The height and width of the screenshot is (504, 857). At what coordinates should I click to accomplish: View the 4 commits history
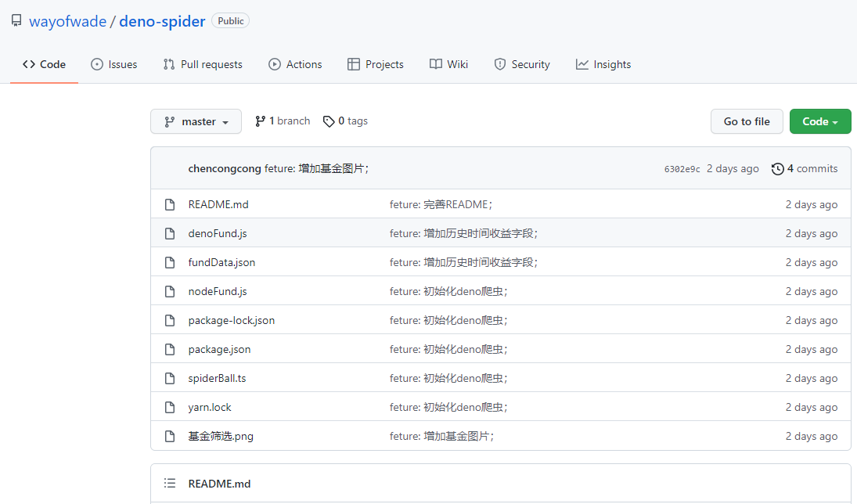pos(805,168)
